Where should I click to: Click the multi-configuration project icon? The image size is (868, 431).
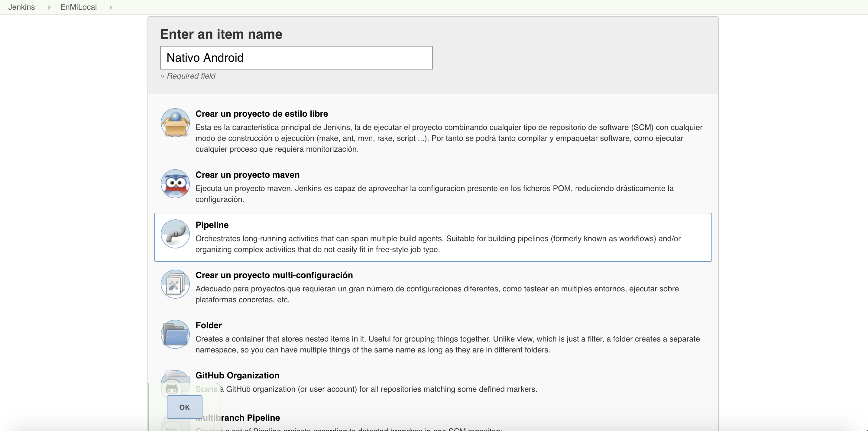click(175, 284)
